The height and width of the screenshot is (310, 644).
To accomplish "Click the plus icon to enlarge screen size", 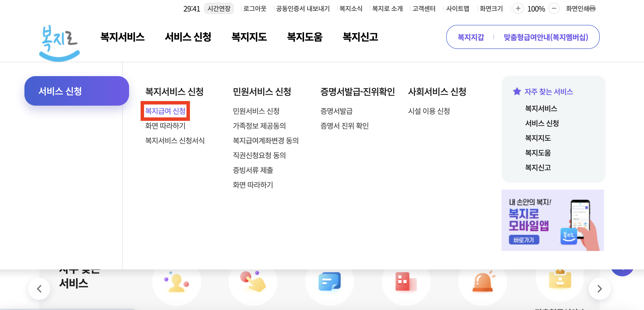I will pyautogui.click(x=518, y=8).
